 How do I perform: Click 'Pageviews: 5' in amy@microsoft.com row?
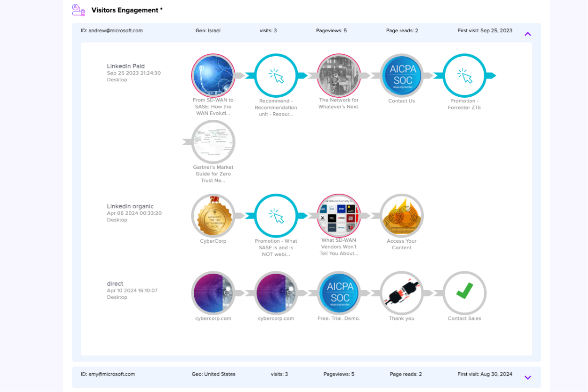click(339, 374)
